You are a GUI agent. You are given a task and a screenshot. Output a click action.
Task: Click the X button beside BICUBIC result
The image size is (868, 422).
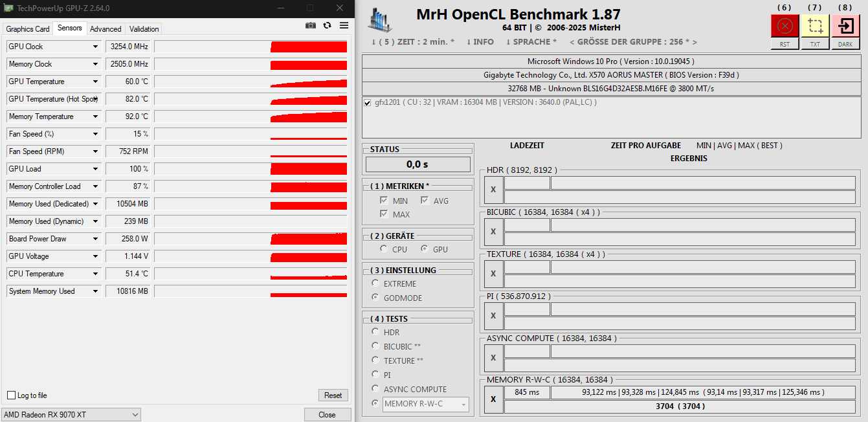(493, 232)
